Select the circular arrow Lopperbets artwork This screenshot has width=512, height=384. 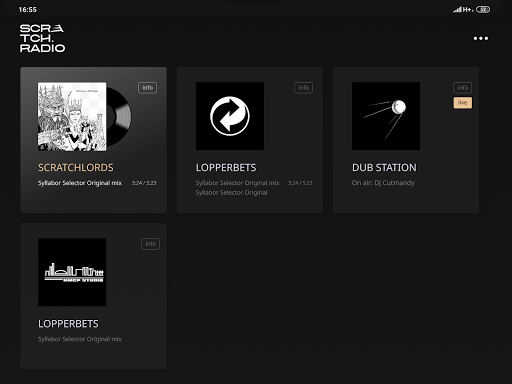[230, 116]
